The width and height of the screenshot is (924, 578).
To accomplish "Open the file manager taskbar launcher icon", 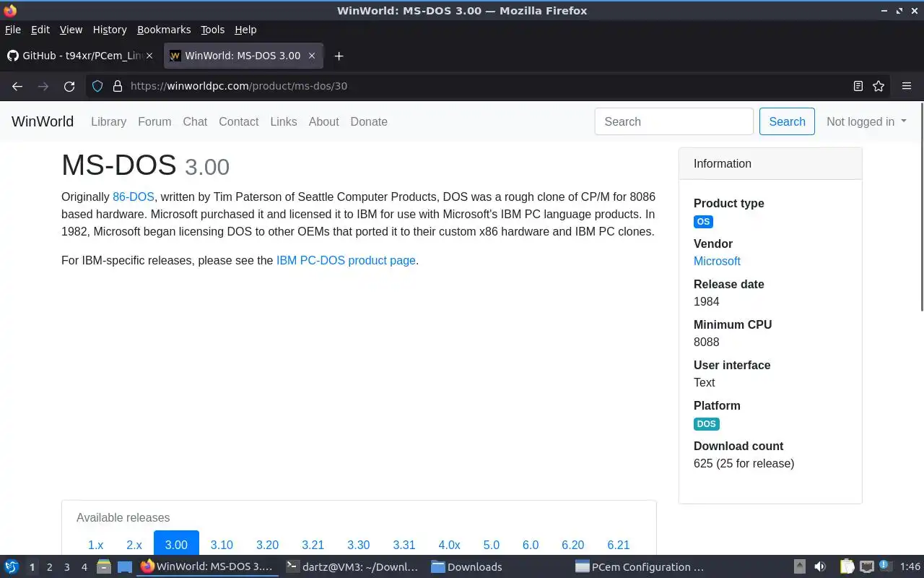I will point(103,566).
